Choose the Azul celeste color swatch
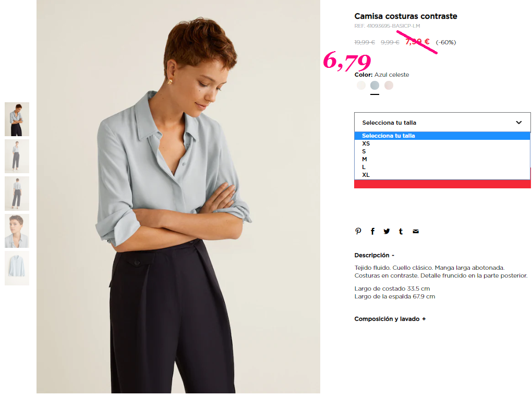This screenshot has width=532, height=396. tap(374, 85)
